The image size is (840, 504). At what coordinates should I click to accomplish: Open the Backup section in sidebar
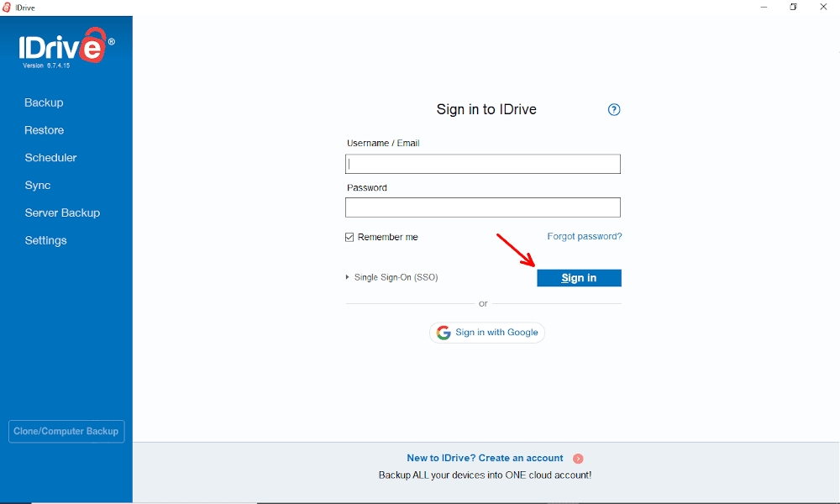tap(44, 102)
